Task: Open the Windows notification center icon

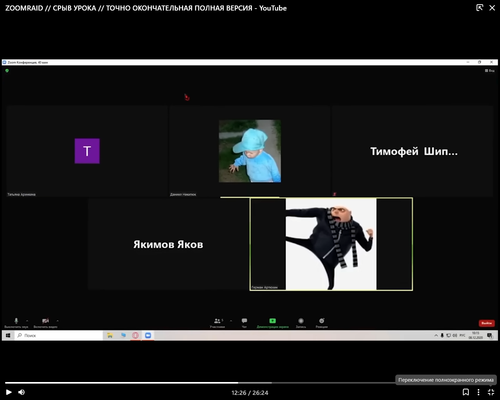Action: [x=490, y=335]
